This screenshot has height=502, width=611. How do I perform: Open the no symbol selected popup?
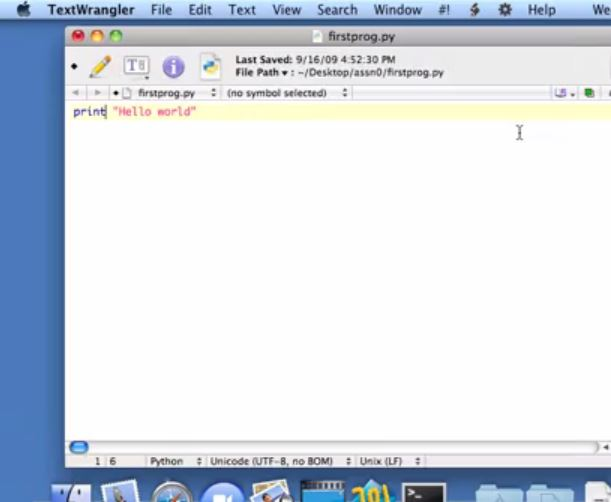tap(287, 93)
